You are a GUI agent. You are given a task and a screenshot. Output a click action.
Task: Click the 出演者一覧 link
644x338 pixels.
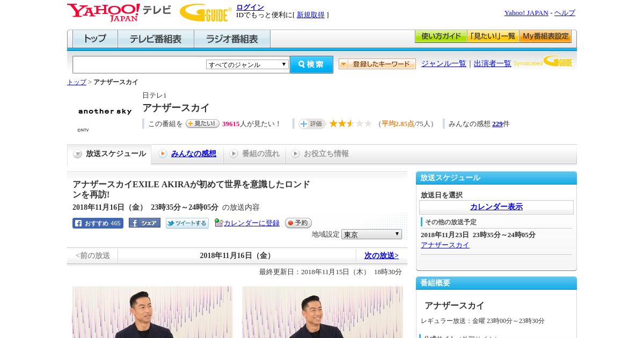click(x=493, y=63)
